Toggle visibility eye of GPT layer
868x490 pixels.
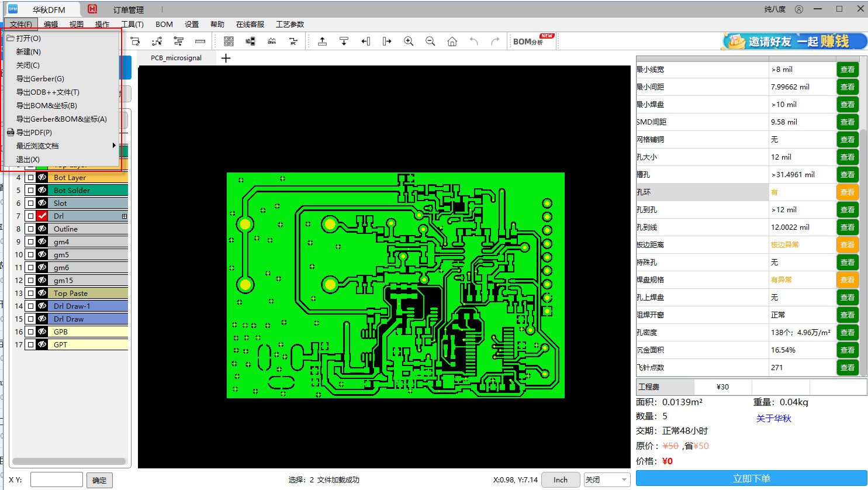(42, 344)
